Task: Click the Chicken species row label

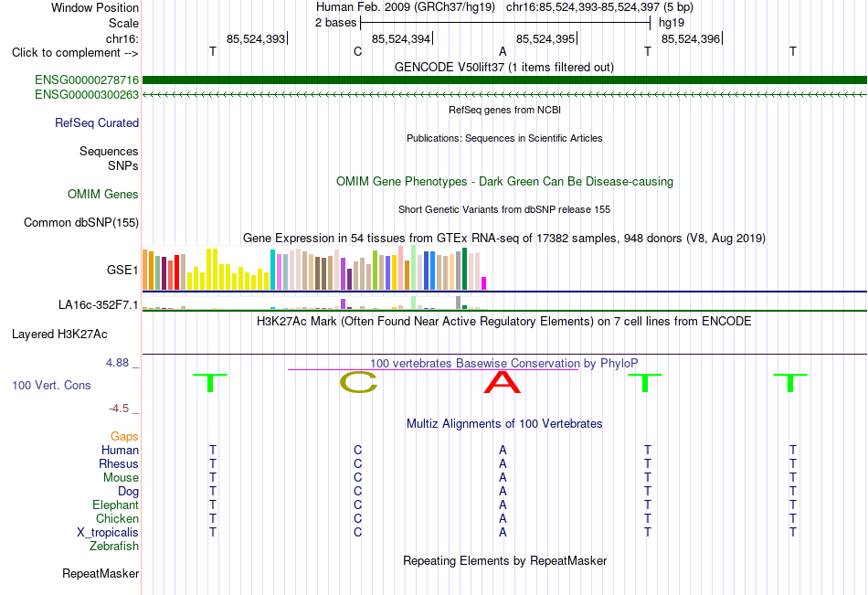Action: [x=117, y=518]
